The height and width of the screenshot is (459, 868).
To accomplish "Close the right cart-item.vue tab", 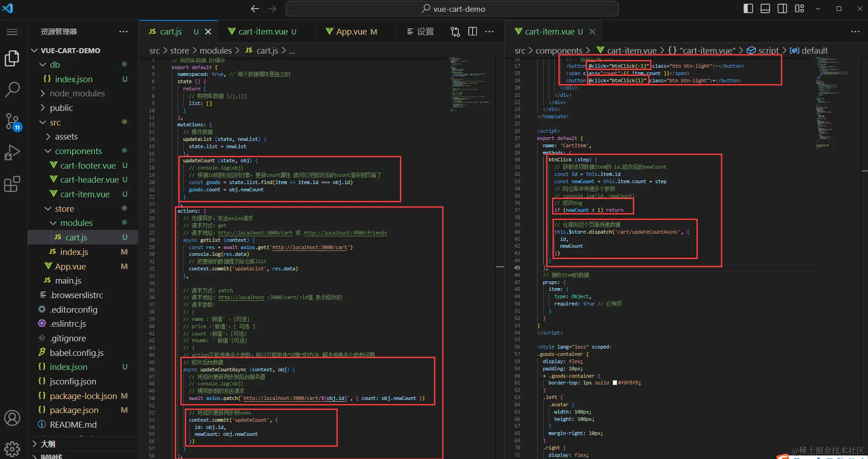I will [x=592, y=31].
